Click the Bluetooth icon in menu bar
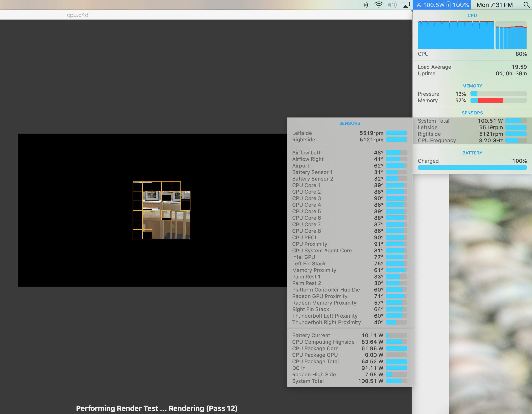The image size is (532, 414). point(366,5)
